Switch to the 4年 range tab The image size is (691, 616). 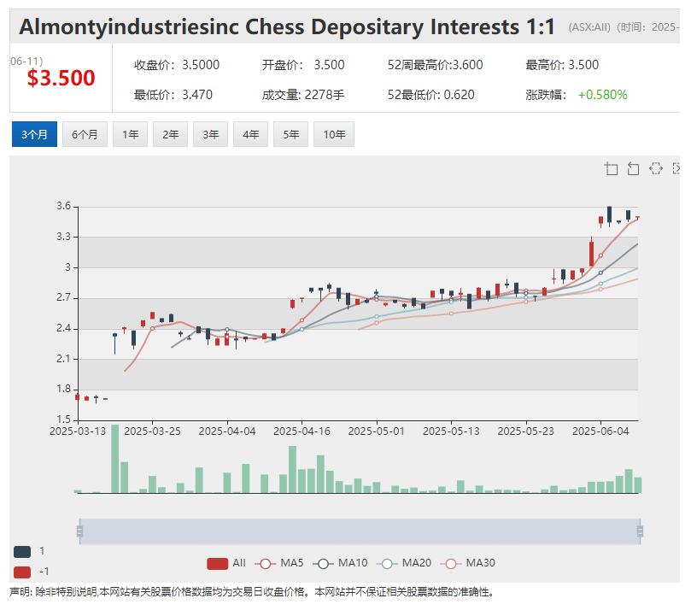(251, 134)
